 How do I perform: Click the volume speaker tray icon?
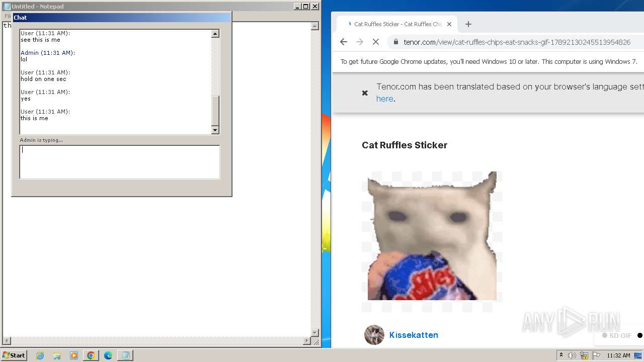click(x=572, y=355)
